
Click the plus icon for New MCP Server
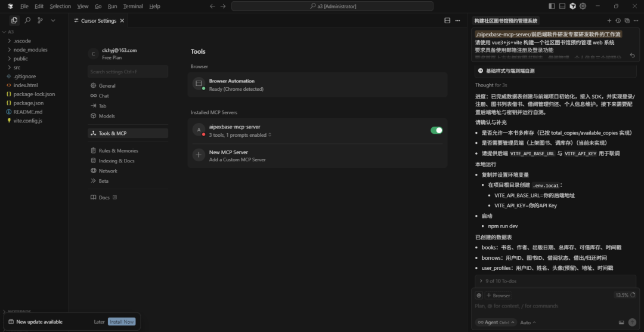pyautogui.click(x=199, y=155)
